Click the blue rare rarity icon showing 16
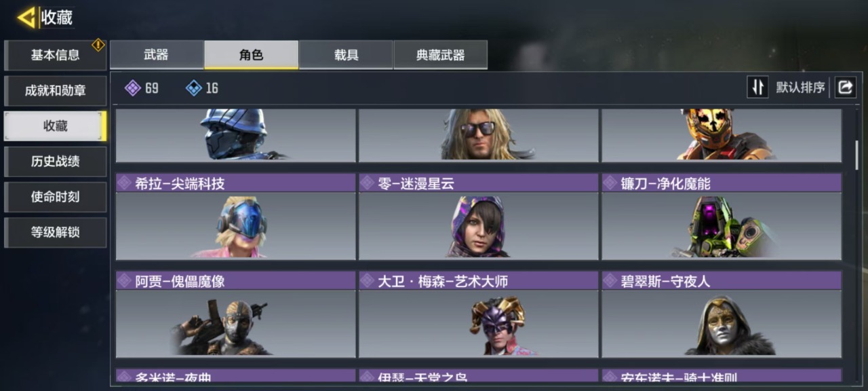The height and width of the screenshot is (391, 868). click(194, 88)
